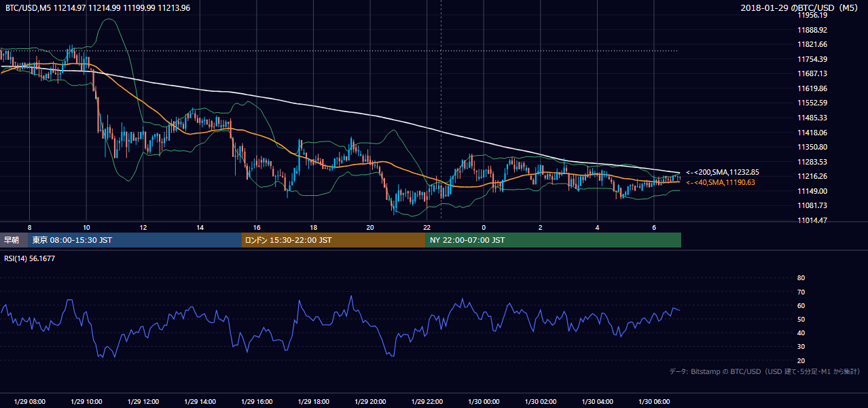The image size is (868, 408).
Task: Click the 1/29 22:00 time label
Action: click(427, 401)
